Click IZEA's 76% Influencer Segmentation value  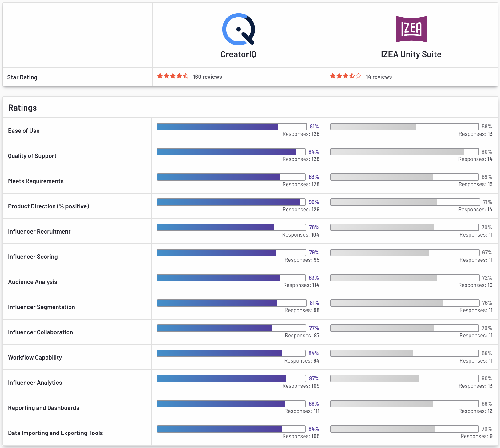487,303
